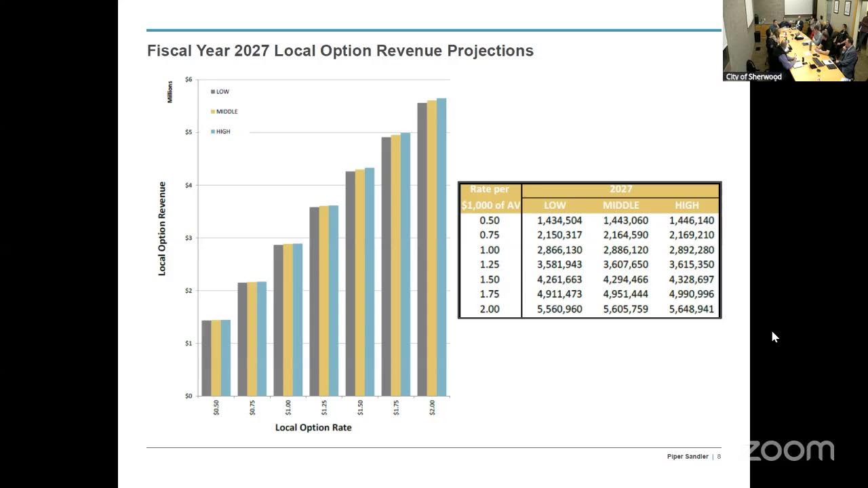Click the "$6" y-axis tick label
Screen dimensions: 868x488
(x=189, y=80)
